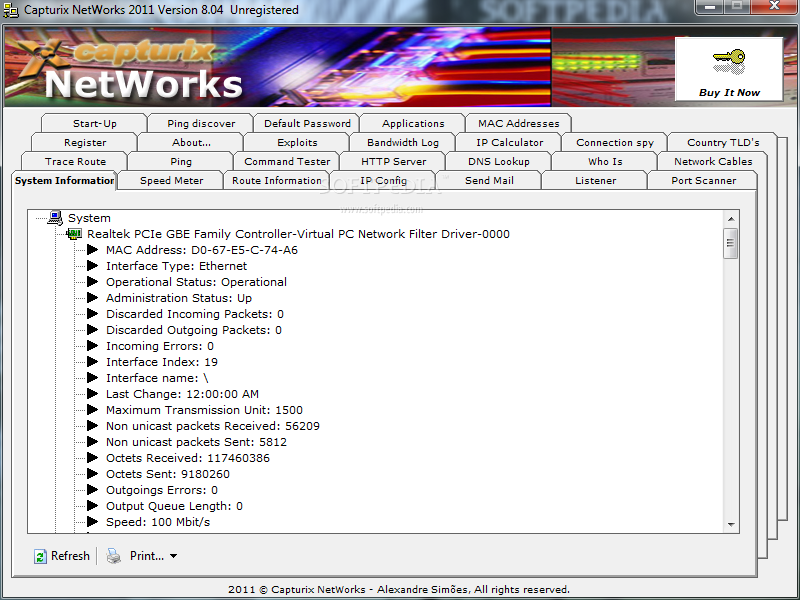Click arrow bullet beside Maximum Transmission Unit
The height and width of the screenshot is (600, 800).
(92, 410)
